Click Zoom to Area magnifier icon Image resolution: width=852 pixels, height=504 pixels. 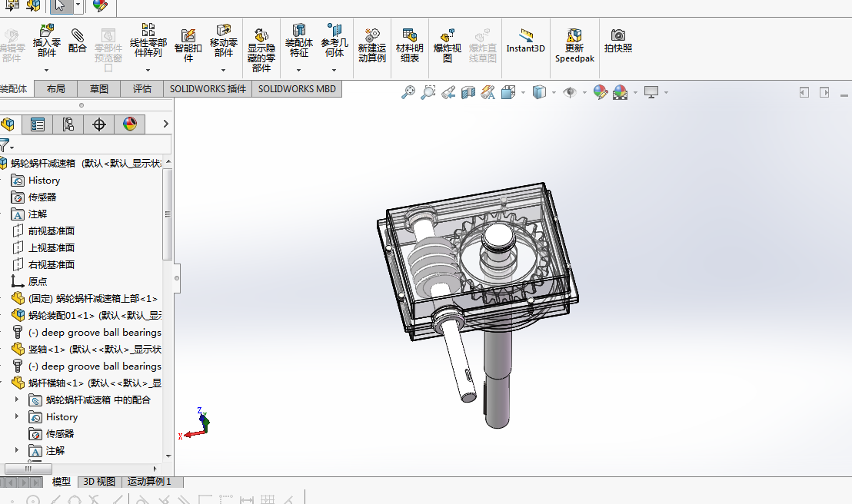click(428, 92)
